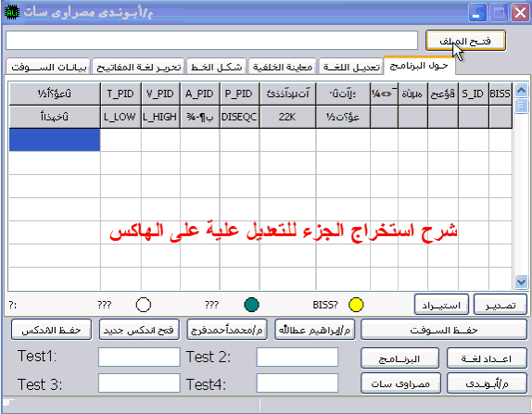
Task: Switch to تعديل اللغة tab
Action: point(351,67)
